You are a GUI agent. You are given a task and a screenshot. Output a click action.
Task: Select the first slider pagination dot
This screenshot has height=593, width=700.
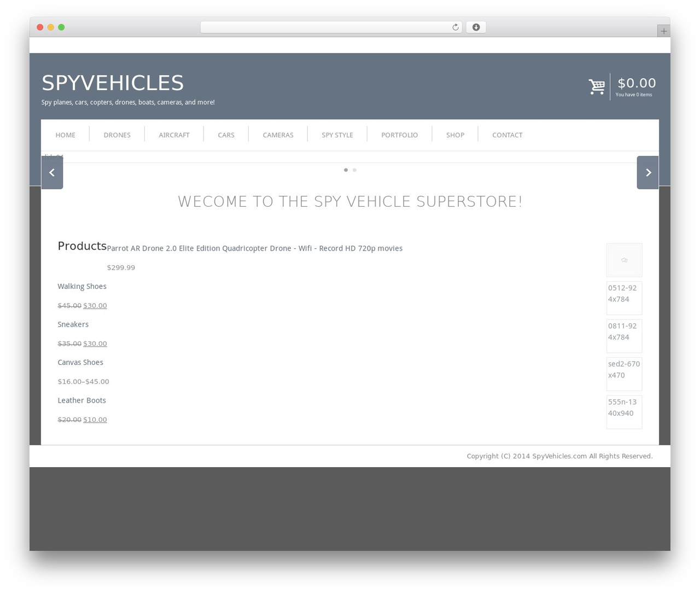click(x=346, y=170)
